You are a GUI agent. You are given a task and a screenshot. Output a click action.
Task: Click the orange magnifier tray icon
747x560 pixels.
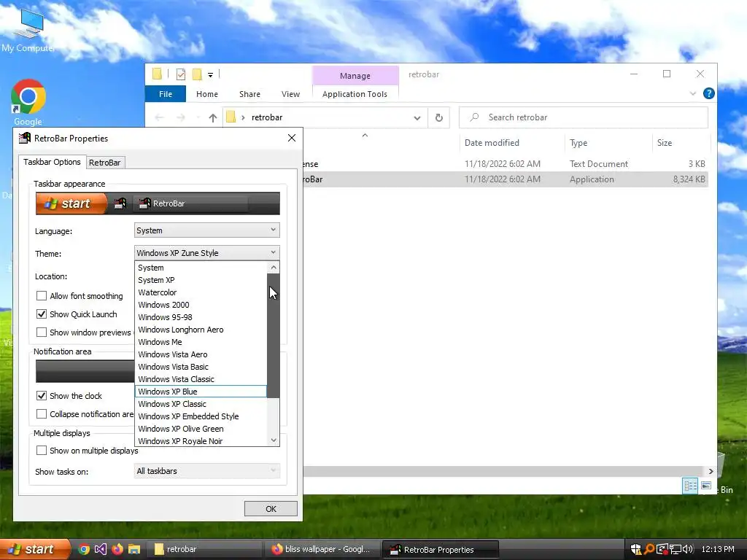(x=649, y=549)
